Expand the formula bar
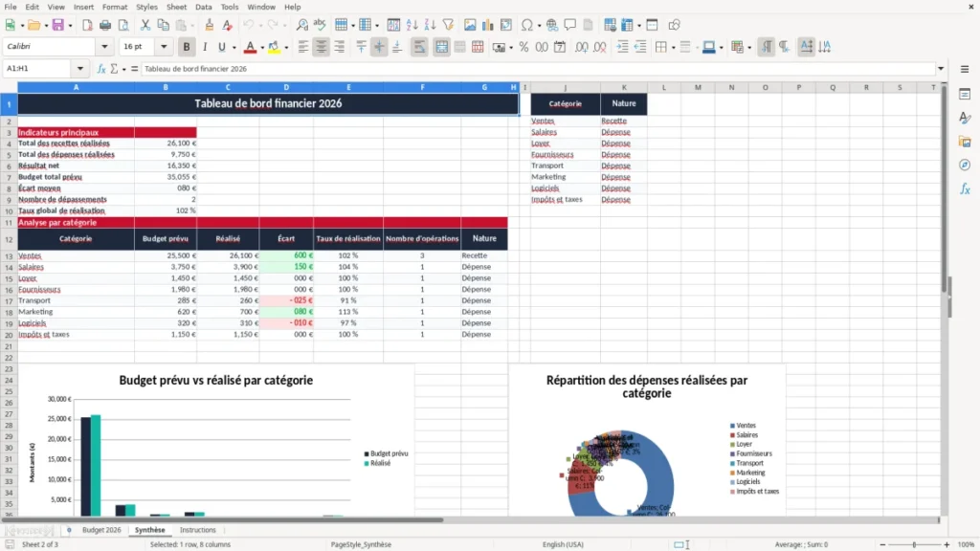This screenshot has height=551, width=980. coord(941,69)
